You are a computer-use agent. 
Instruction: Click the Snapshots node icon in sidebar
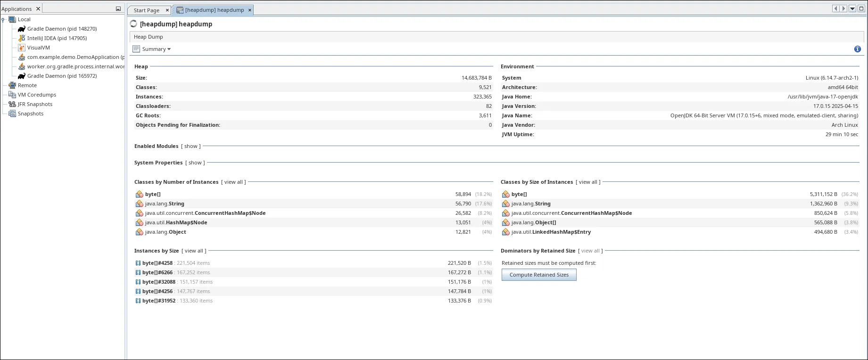[12, 114]
